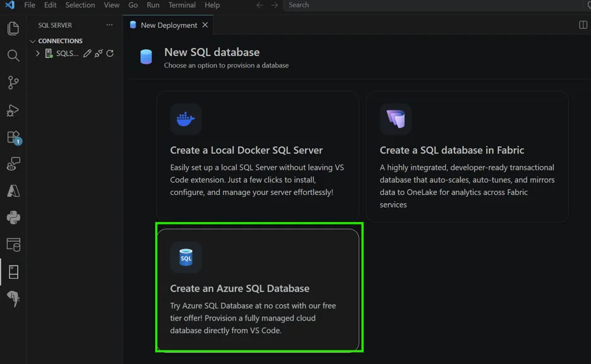591x364 pixels.
Task: Click the New SQL database header icon
Action: [146, 57]
